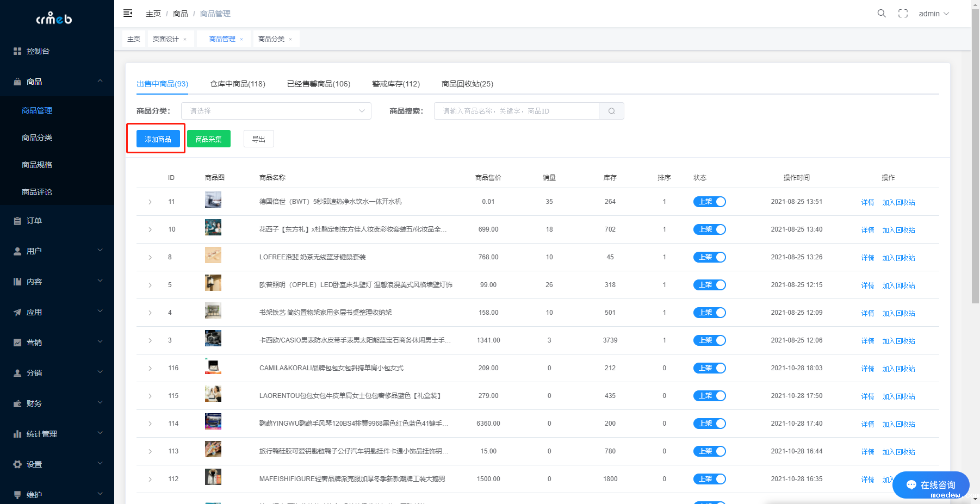Switch to 商品回收站(25) tab

(467, 84)
